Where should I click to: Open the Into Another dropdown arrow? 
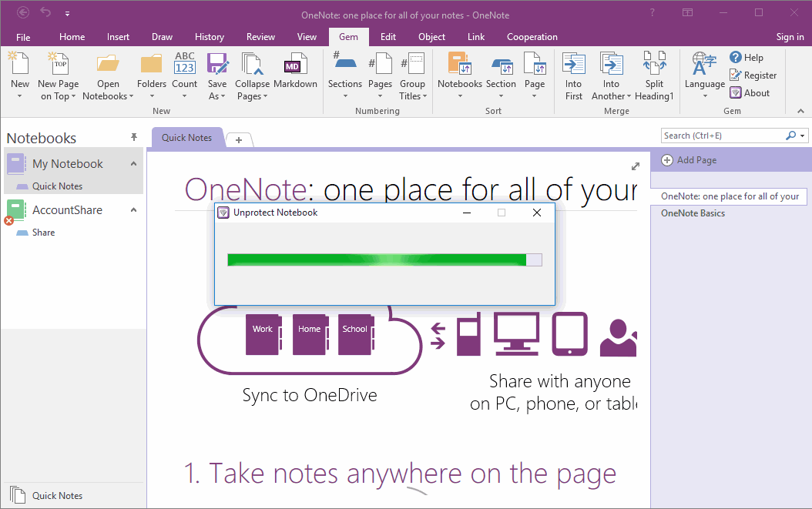(629, 96)
